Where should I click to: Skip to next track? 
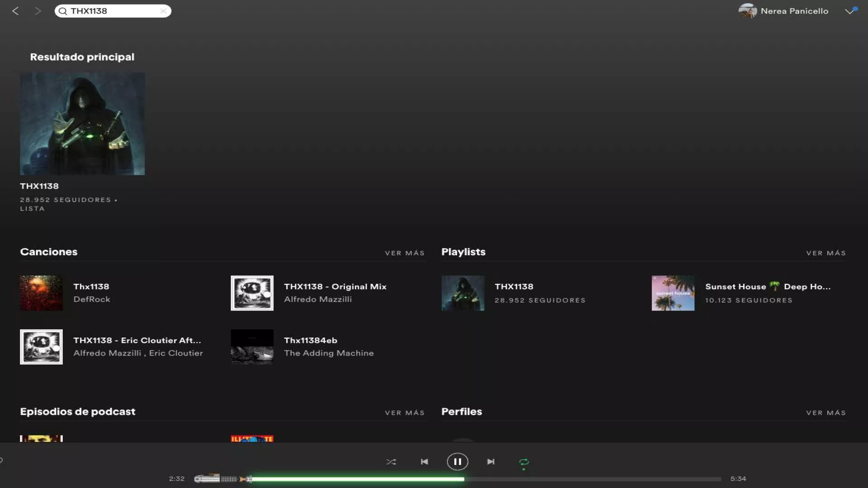tap(491, 462)
